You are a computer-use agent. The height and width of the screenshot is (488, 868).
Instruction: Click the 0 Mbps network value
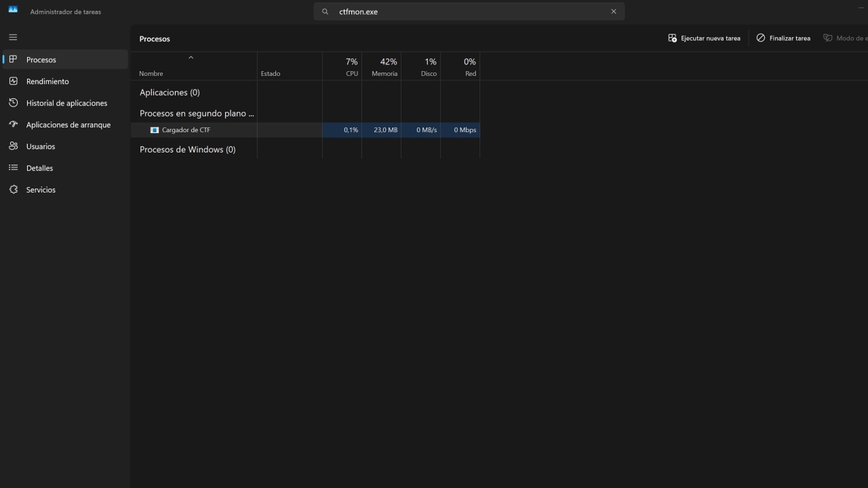tap(465, 130)
